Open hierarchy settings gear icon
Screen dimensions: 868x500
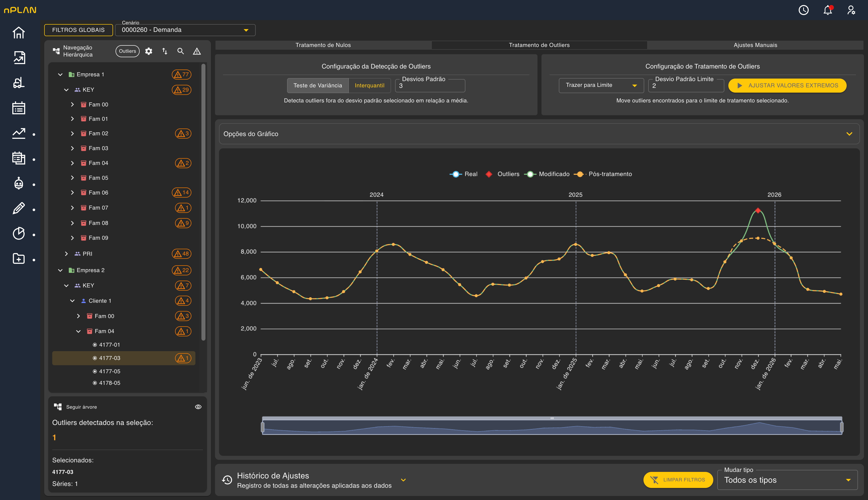click(x=148, y=51)
